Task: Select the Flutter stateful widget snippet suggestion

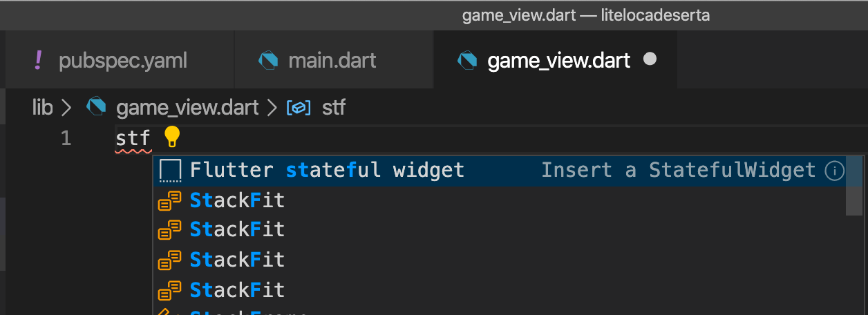Action: pos(327,170)
